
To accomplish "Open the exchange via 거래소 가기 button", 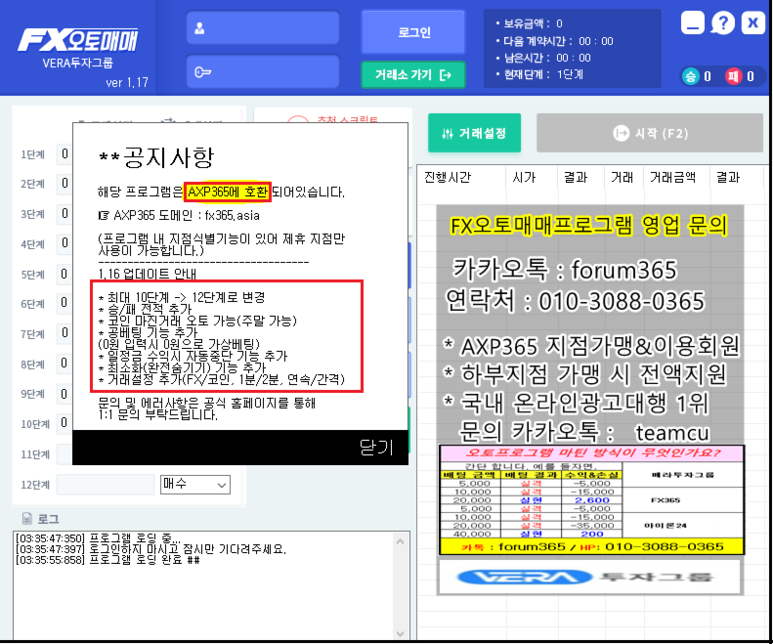I will pyautogui.click(x=413, y=75).
